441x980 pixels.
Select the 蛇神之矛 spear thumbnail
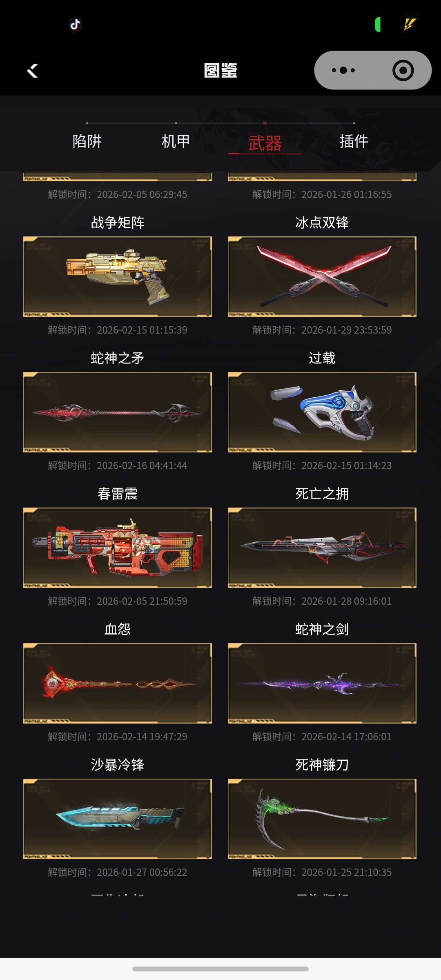[118, 412]
